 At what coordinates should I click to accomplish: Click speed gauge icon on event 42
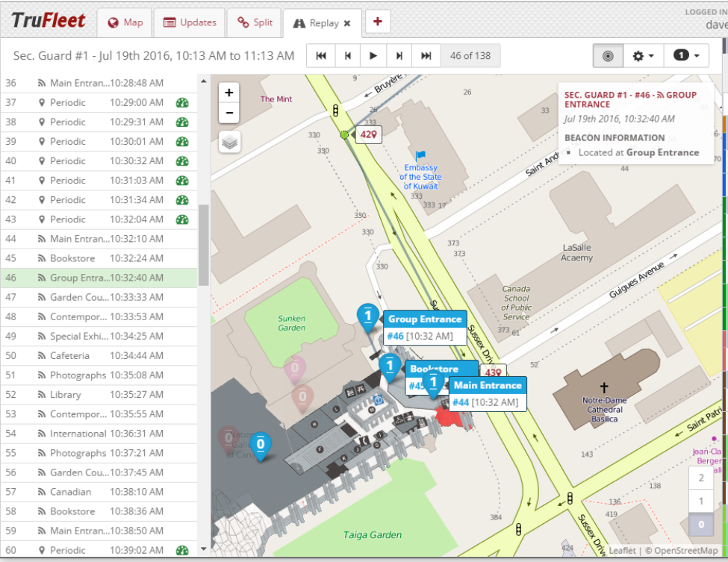pyautogui.click(x=182, y=200)
